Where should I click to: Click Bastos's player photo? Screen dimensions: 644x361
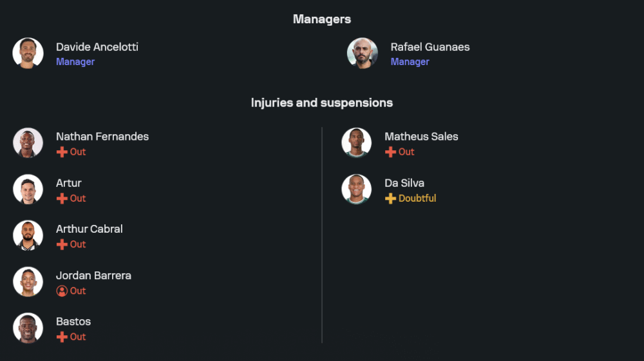pyautogui.click(x=28, y=327)
